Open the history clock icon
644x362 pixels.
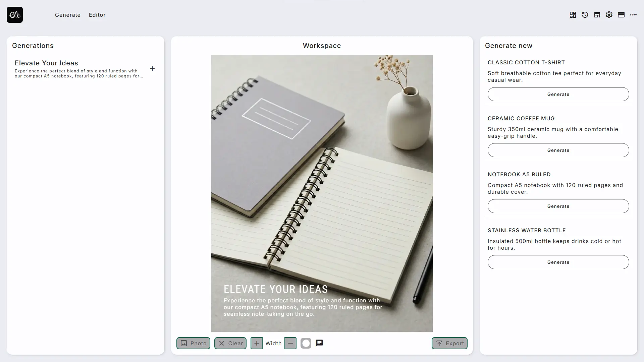pyautogui.click(x=585, y=15)
